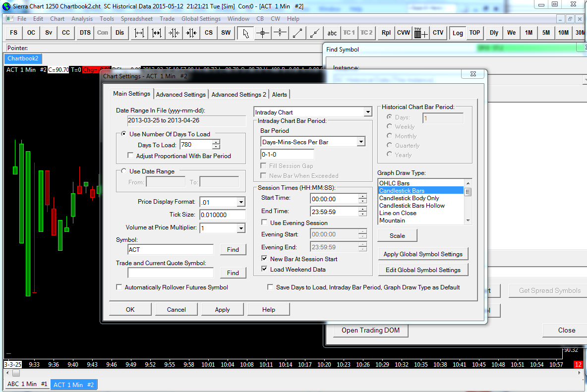Click the trade window grid icon

click(420, 33)
